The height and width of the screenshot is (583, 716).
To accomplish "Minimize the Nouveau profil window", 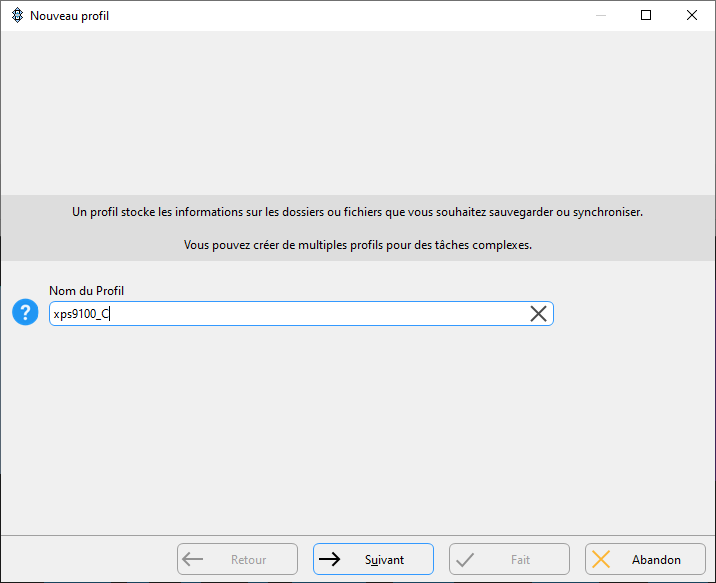I will click(600, 16).
